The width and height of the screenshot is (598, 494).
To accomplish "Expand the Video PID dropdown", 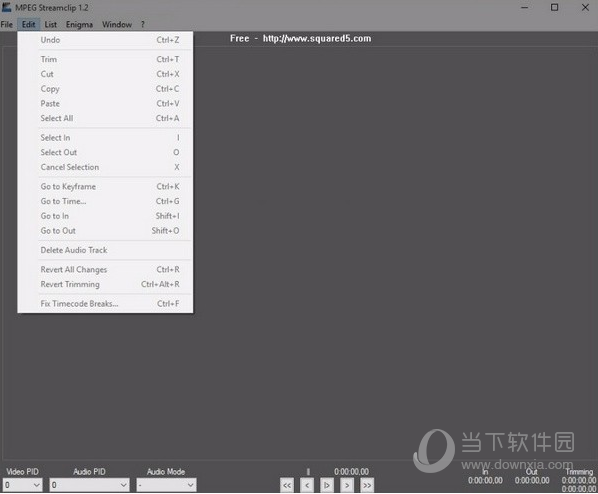I will [x=23, y=485].
